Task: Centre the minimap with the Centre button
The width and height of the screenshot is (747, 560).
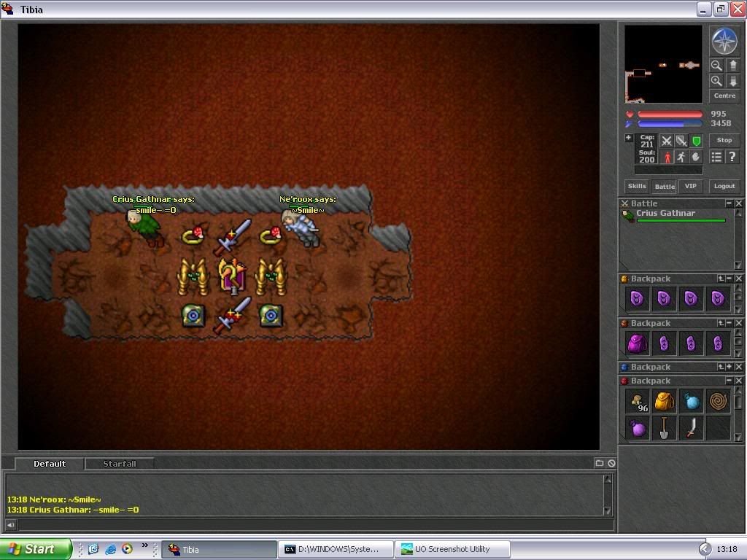Action: pyautogui.click(x=724, y=96)
